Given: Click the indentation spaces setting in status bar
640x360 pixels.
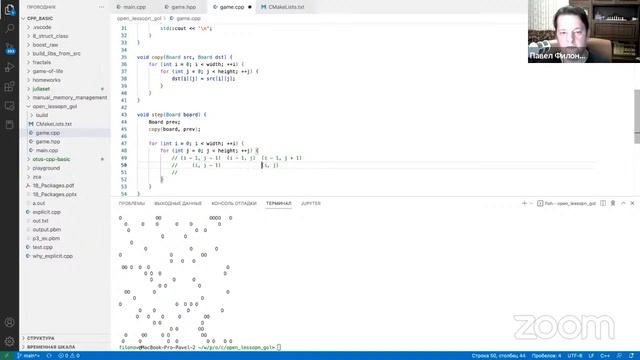Looking at the screenshot, I should [546, 356].
